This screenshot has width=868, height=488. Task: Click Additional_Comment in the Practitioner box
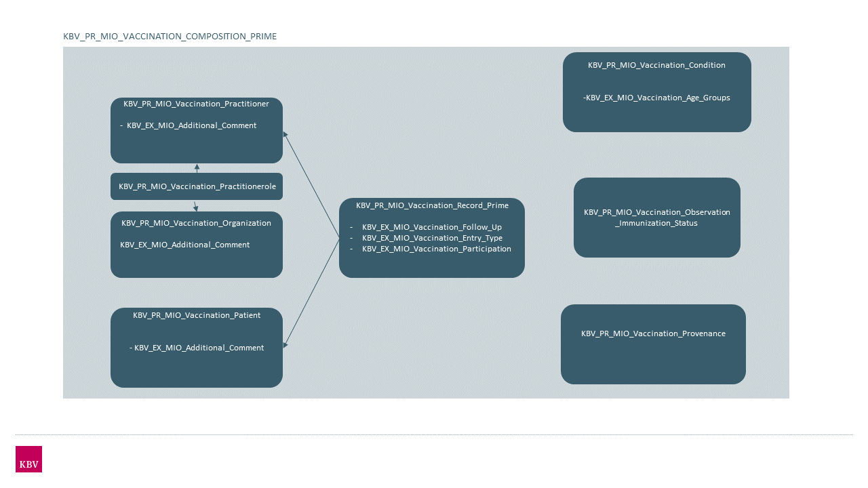point(191,125)
